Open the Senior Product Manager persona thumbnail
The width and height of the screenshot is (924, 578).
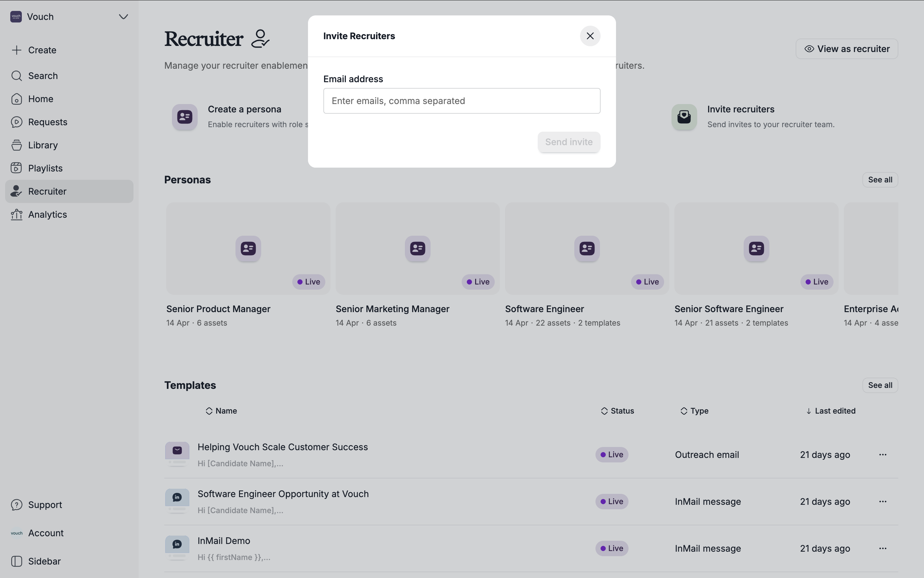click(248, 249)
